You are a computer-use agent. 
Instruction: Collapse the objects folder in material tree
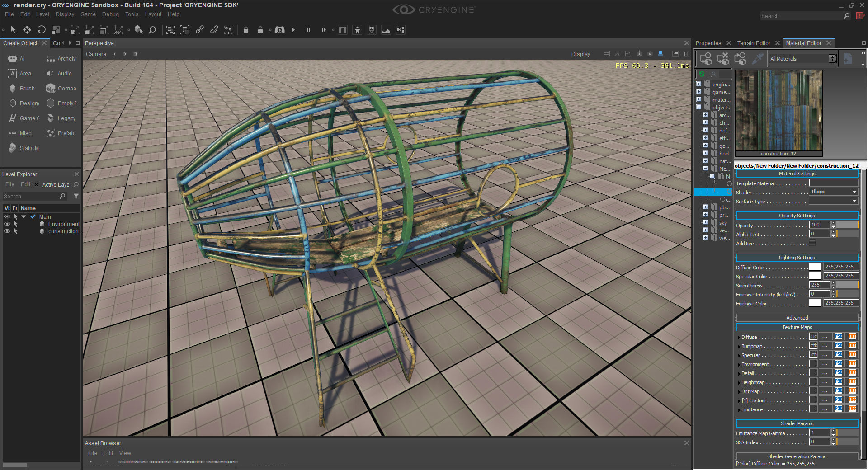(698, 108)
